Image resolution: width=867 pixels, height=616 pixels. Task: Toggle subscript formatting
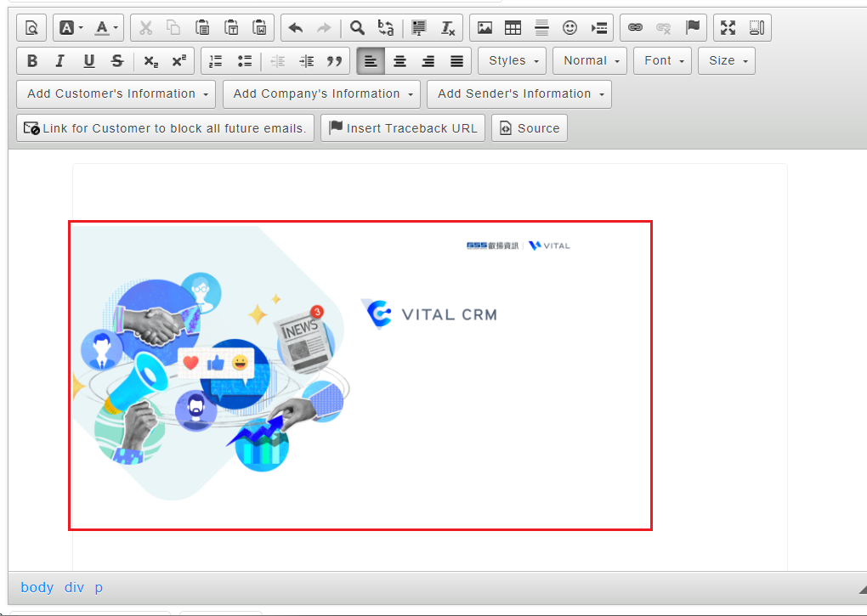(150, 61)
